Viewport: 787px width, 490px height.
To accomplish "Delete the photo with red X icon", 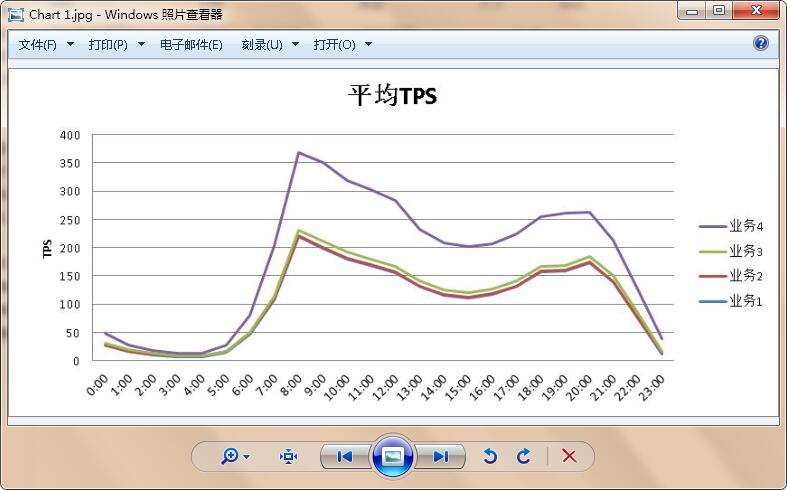I will [569, 456].
